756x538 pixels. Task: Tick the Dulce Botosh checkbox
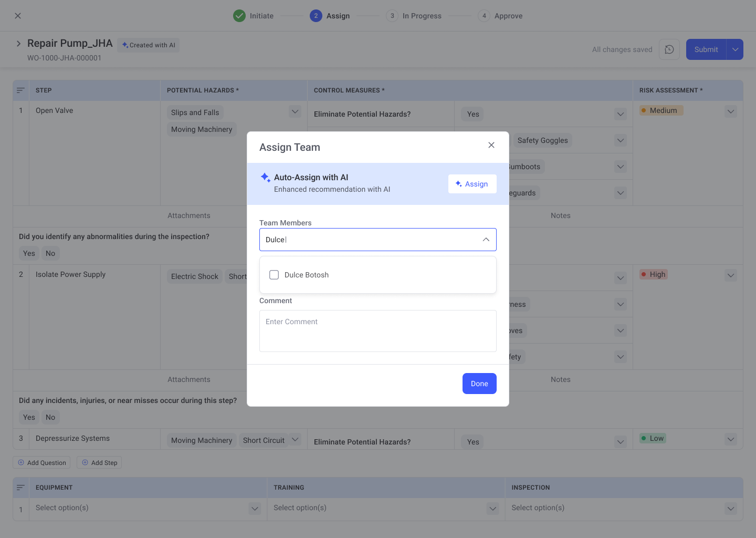coord(274,275)
